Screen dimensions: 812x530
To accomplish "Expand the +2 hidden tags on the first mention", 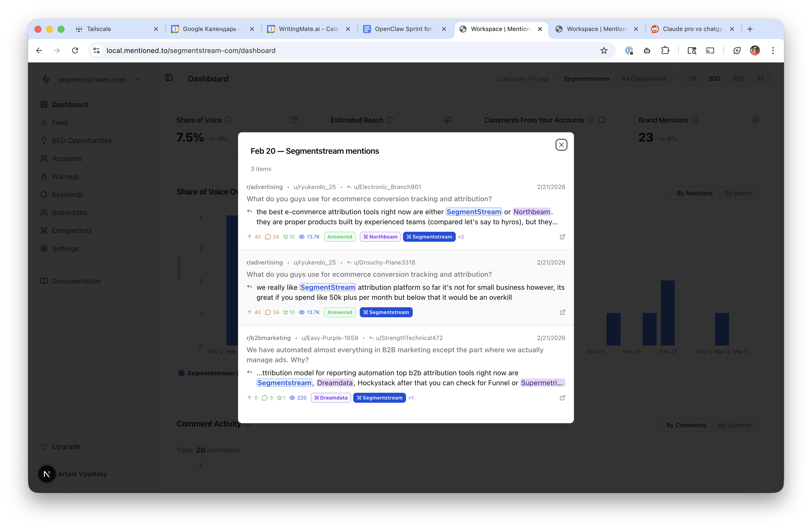I will click(461, 236).
